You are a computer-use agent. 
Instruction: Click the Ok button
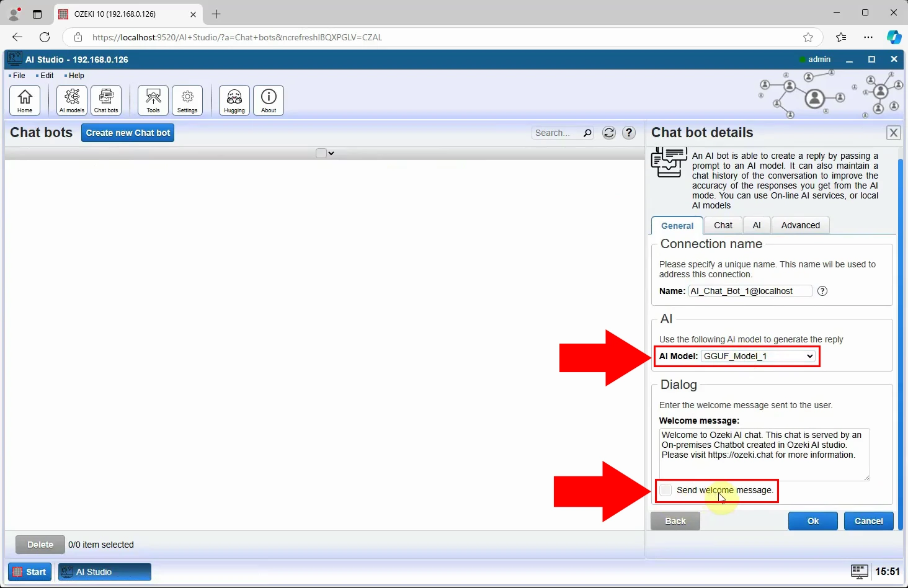[813, 521]
